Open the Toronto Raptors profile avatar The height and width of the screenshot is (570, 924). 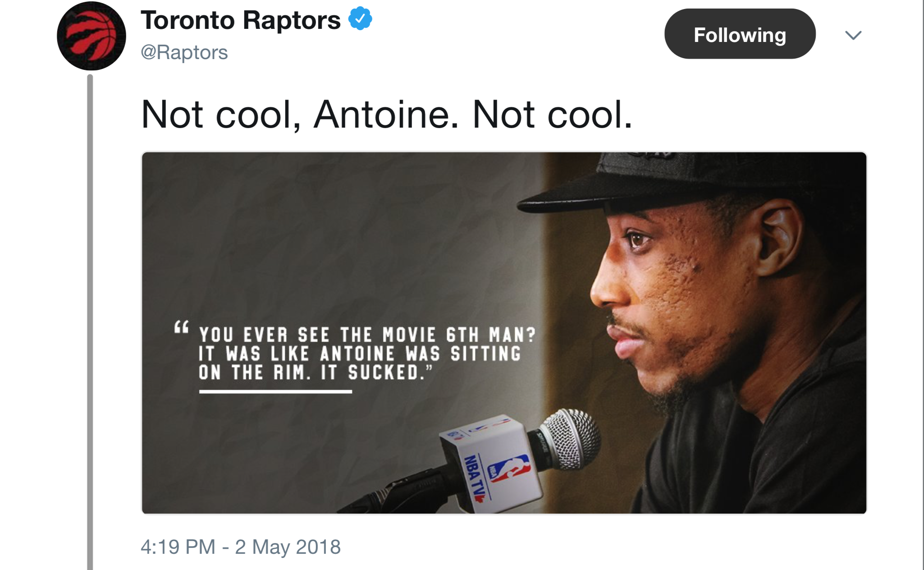click(91, 36)
